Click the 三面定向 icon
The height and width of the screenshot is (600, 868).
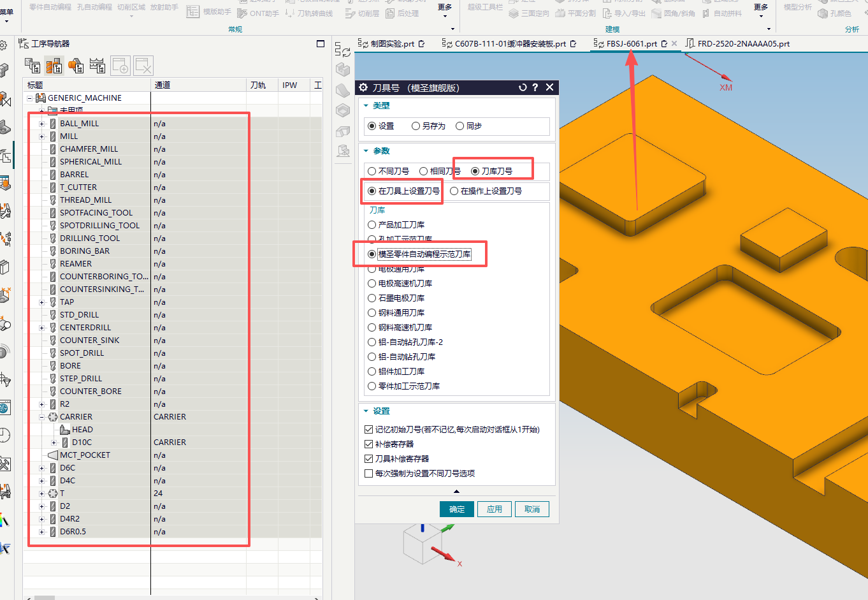514,13
